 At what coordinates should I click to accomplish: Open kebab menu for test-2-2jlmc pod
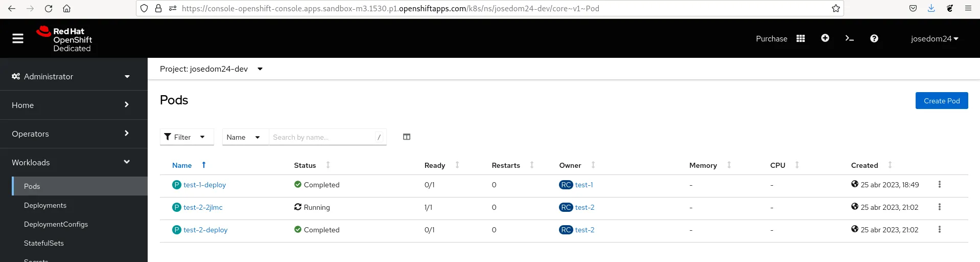tap(939, 207)
